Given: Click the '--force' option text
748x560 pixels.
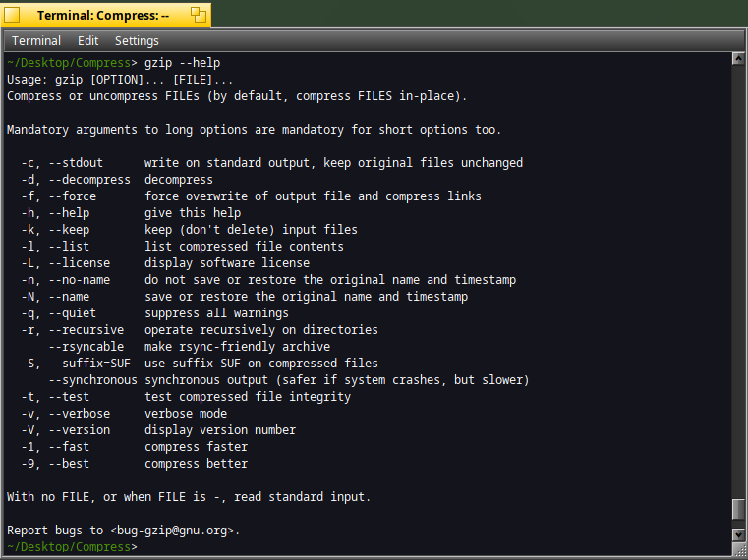Looking at the screenshot, I should [x=73, y=196].
